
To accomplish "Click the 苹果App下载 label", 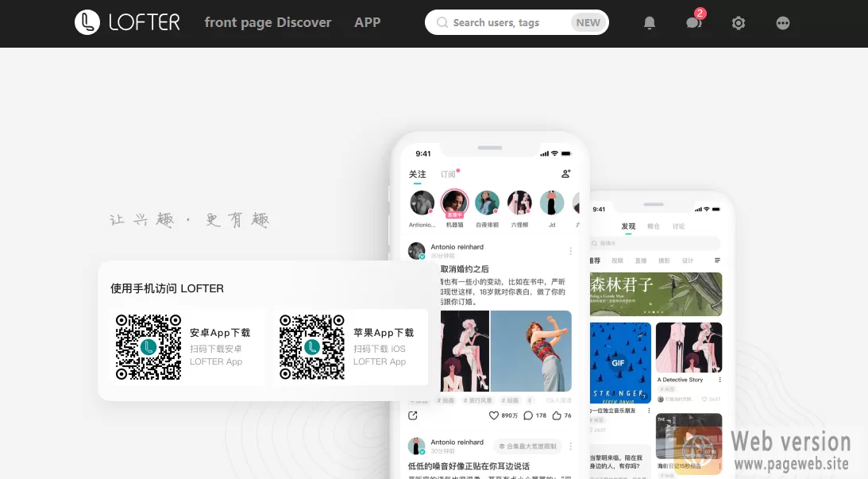I will [x=384, y=333].
